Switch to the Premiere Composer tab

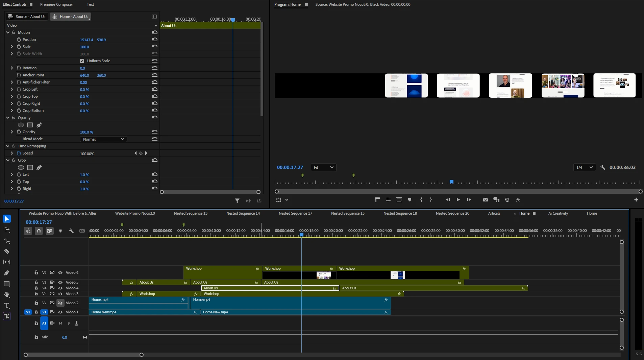[56, 4]
